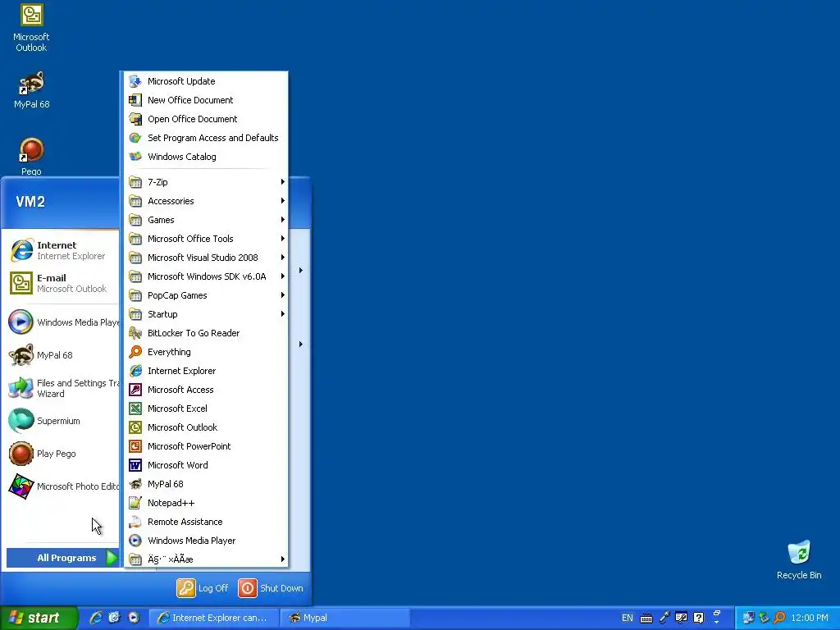Launch Internet Explorer from programs list

click(x=204, y=371)
